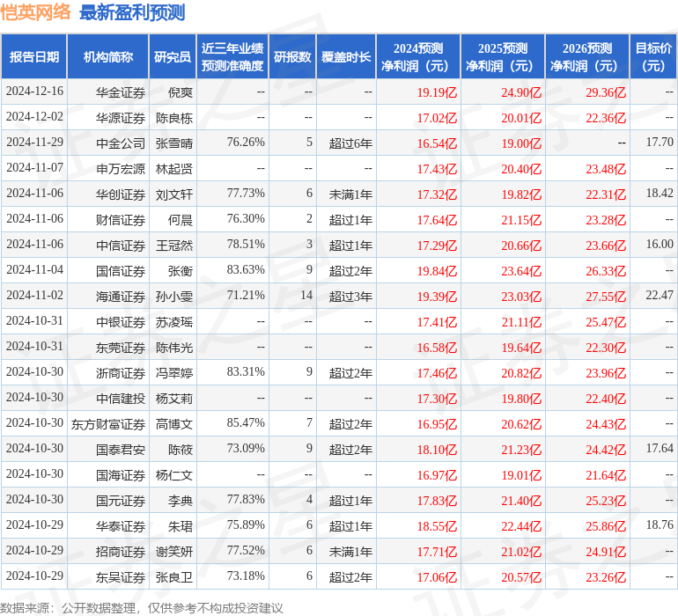The width and height of the screenshot is (678, 616).
Task: Click the 最新盈利预测 heading text
Action: click(x=132, y=12)
